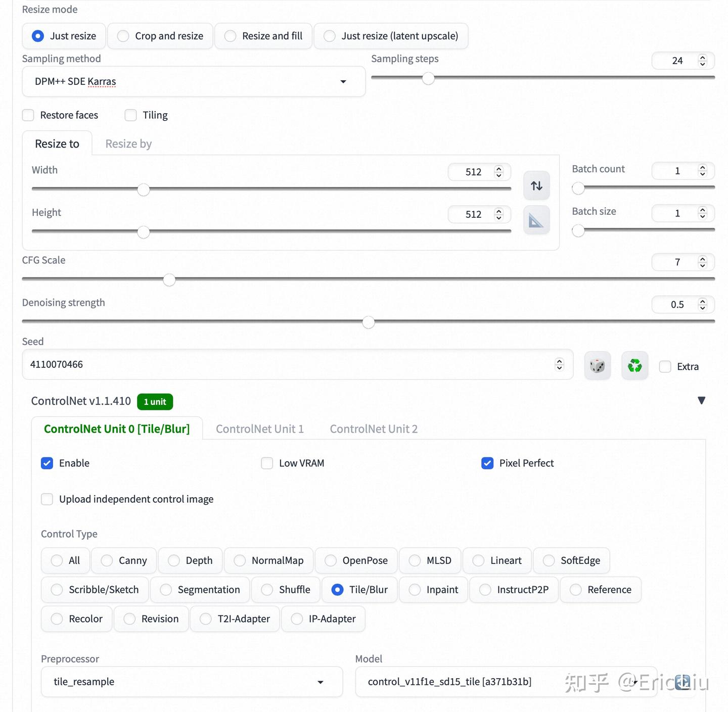Select the Canny control type
728x712 pixels.
pos(124,561)
